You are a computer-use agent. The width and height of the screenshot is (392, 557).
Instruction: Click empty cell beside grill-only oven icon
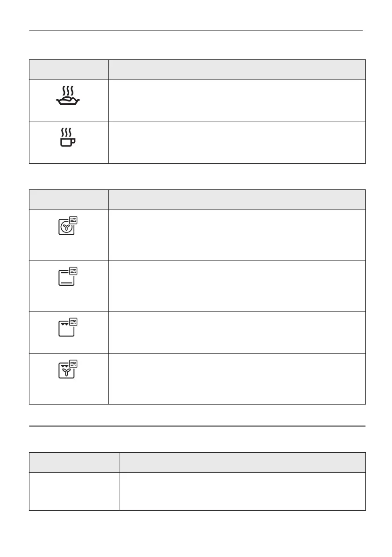coord(237,332)
